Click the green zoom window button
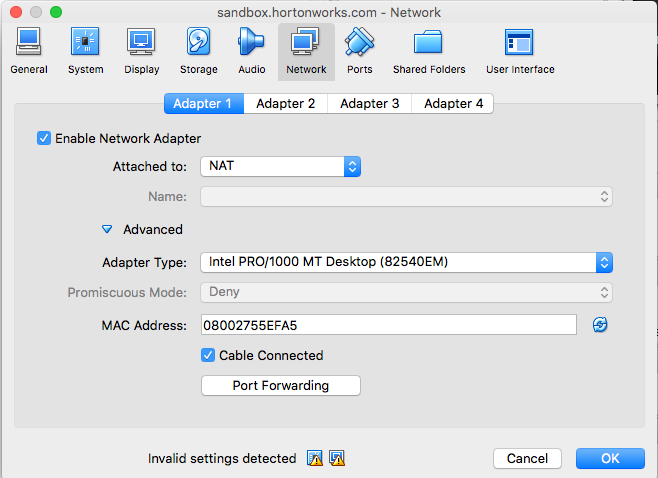This screenshot has height=478, width=658. (56, 12)
